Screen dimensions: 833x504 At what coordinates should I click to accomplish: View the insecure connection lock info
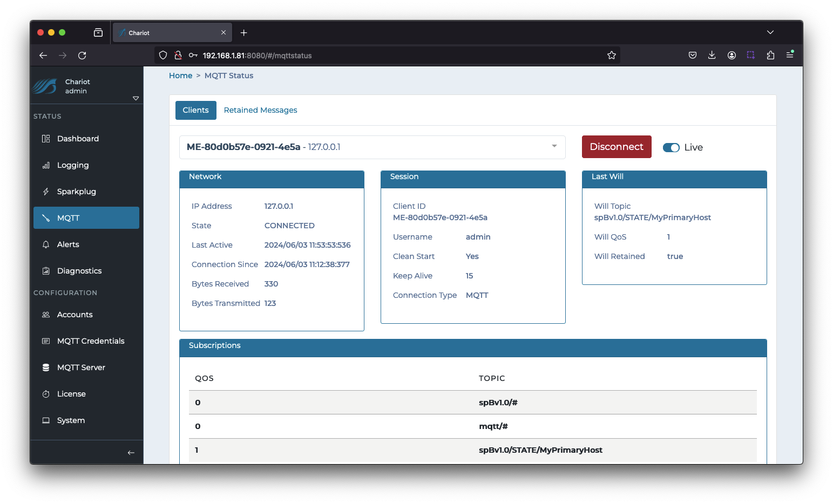tap(178, 55)
